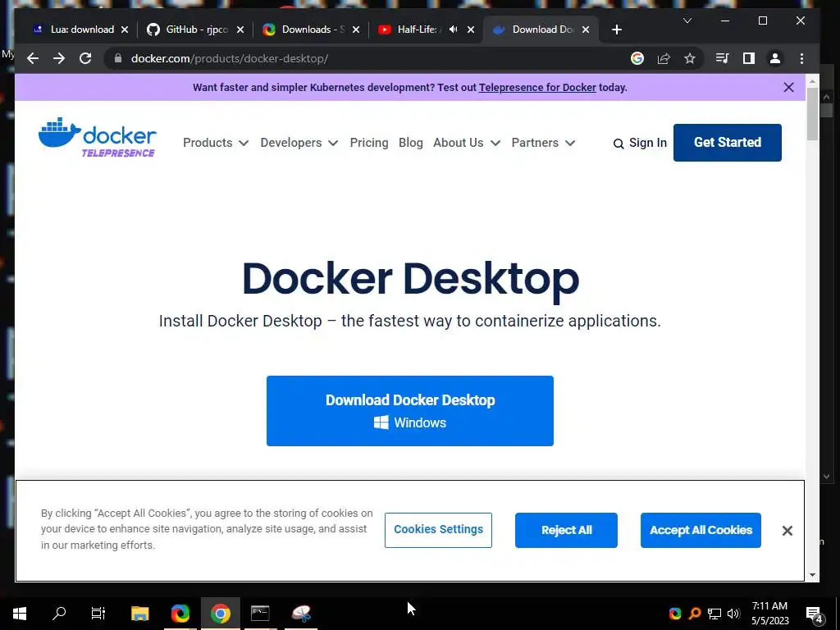Reject All cookies

click(566, 530)
